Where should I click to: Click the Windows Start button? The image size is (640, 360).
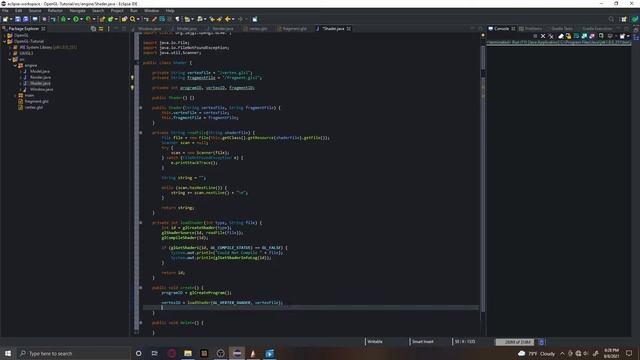click(8, 353)
